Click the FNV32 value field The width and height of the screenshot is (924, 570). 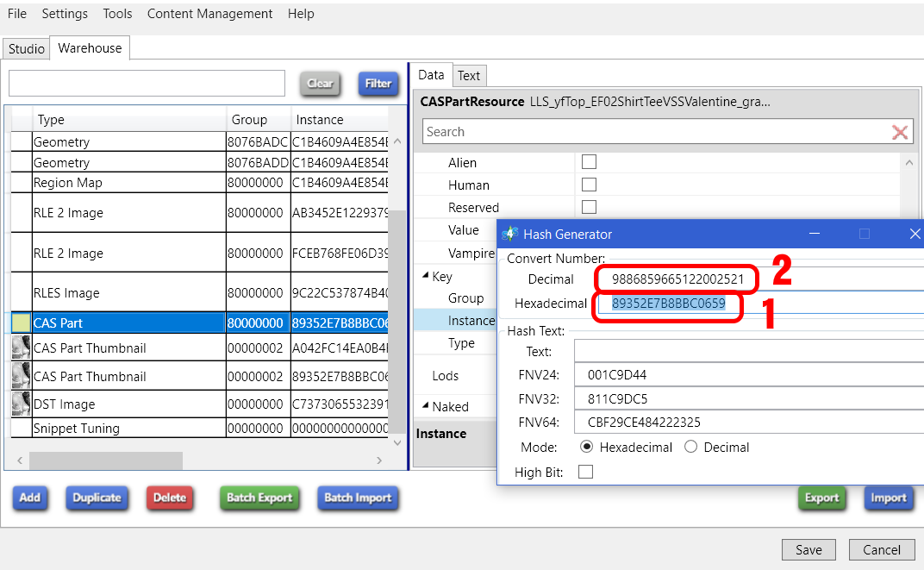749,399
